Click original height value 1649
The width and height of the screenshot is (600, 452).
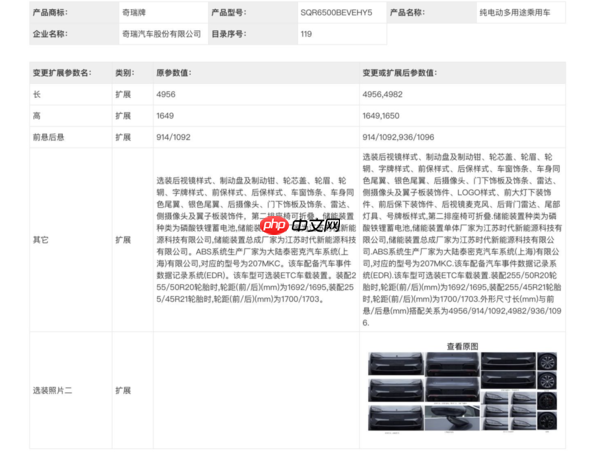tap(165, 116)
